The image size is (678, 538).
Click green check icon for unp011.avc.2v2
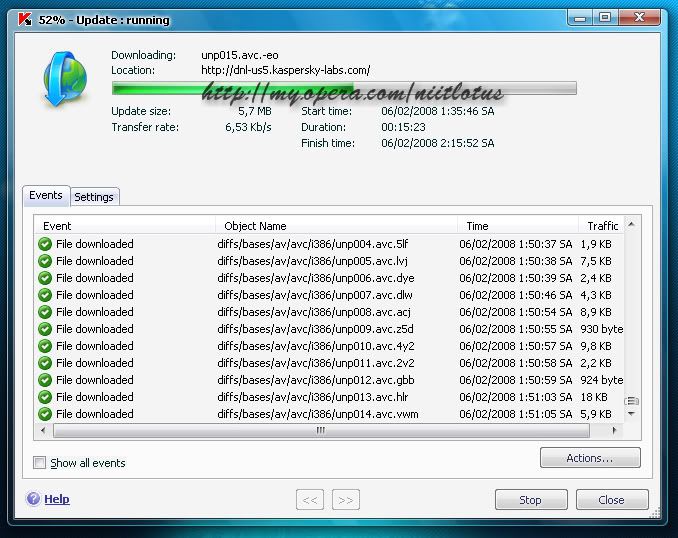pyautogui.click(x=45, y=363)
